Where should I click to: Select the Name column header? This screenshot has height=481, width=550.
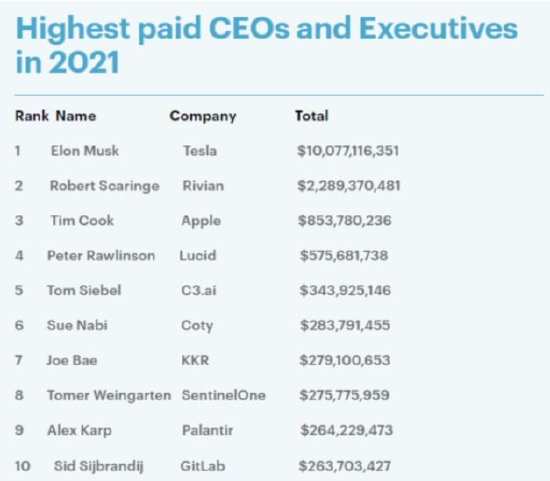click(x=76, y=116)
